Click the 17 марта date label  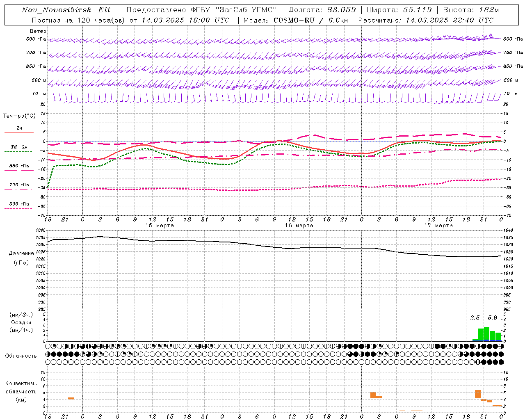tap(438, 226)
